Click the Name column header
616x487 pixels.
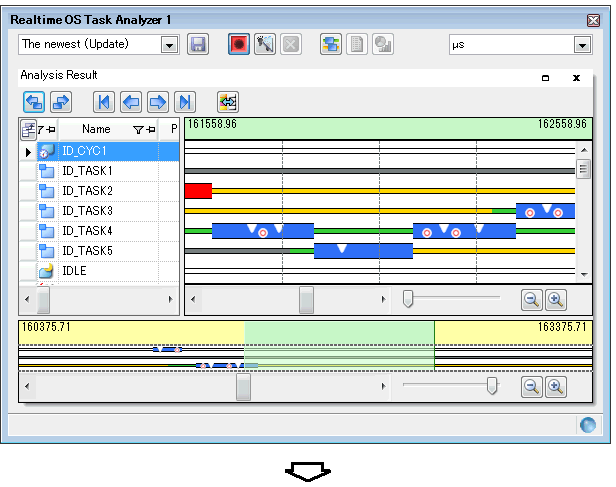96,129
